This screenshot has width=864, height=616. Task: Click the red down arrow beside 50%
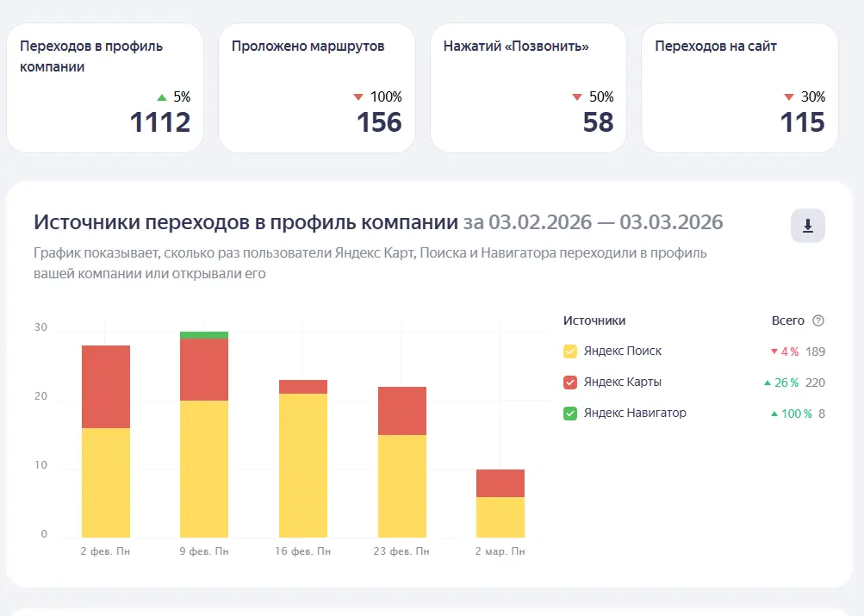point(577,97)
